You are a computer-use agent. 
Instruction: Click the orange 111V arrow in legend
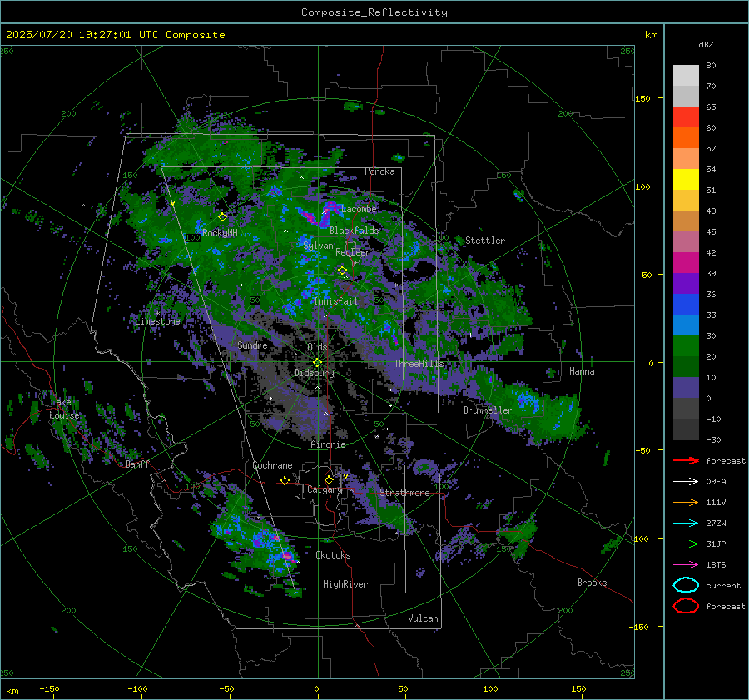coord(686,502)
